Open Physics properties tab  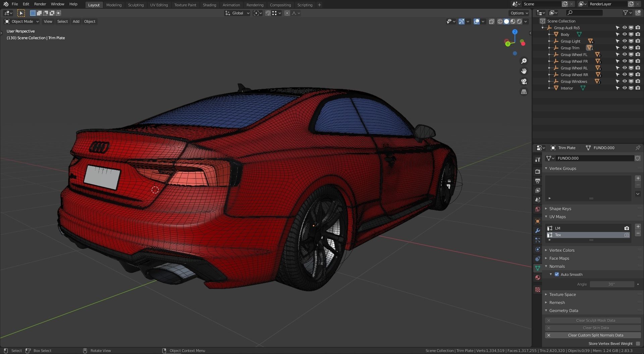coord(538,249)
